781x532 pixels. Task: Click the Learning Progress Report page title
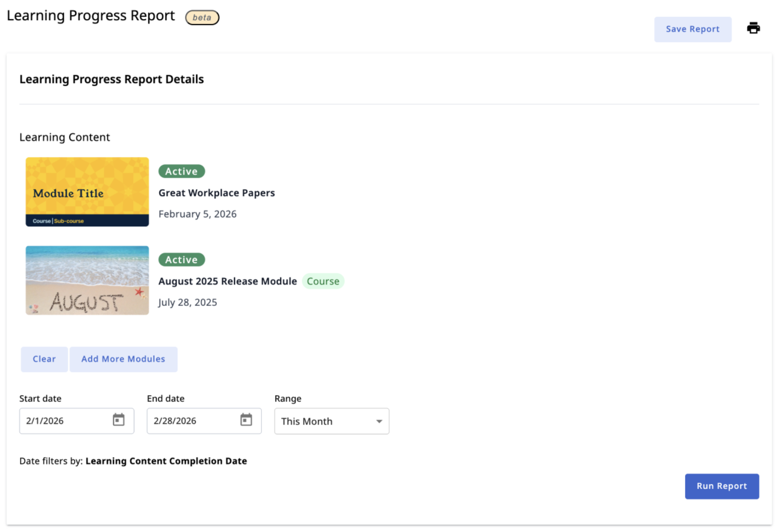pyautogui.click(x=91, y=16)
